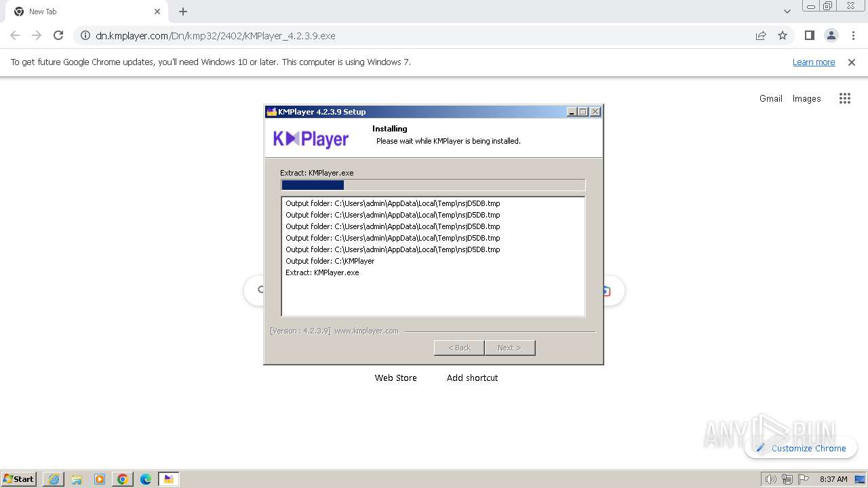Viewport: 868px width, 488px height.
Task: Click the installer log list box
Action: [433, 256]
